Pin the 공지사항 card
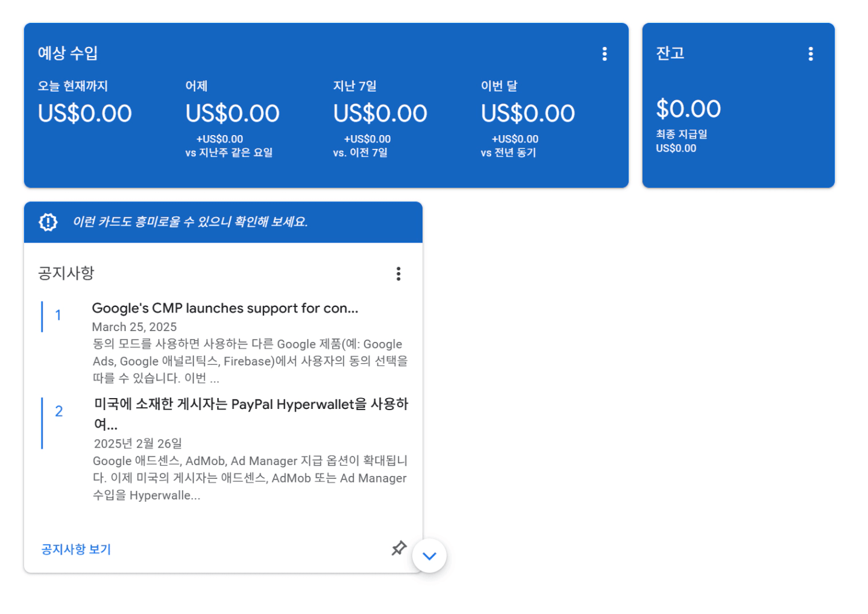The height and width of the screenshot is (614, 868). click(x=398, y=548)
